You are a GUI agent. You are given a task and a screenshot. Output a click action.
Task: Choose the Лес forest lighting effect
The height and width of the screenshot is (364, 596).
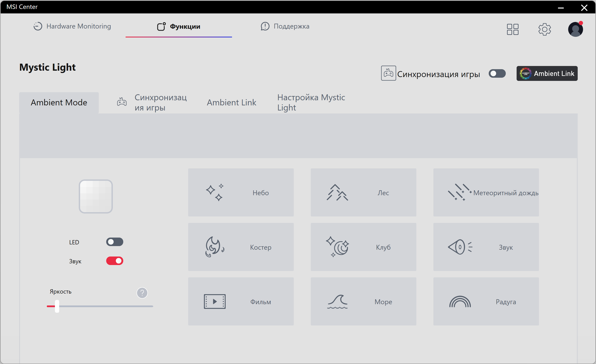[x=363, y=192]
